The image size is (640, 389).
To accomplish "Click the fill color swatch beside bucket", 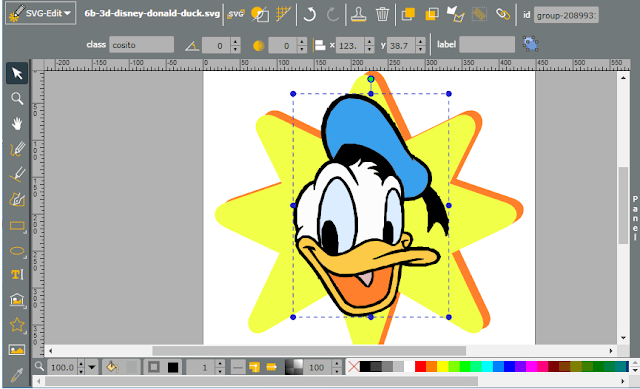I will 132,367.
